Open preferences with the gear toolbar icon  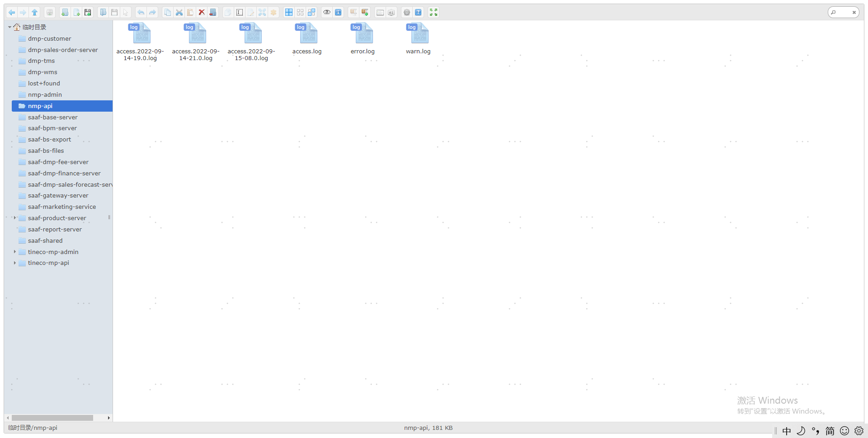407,12
